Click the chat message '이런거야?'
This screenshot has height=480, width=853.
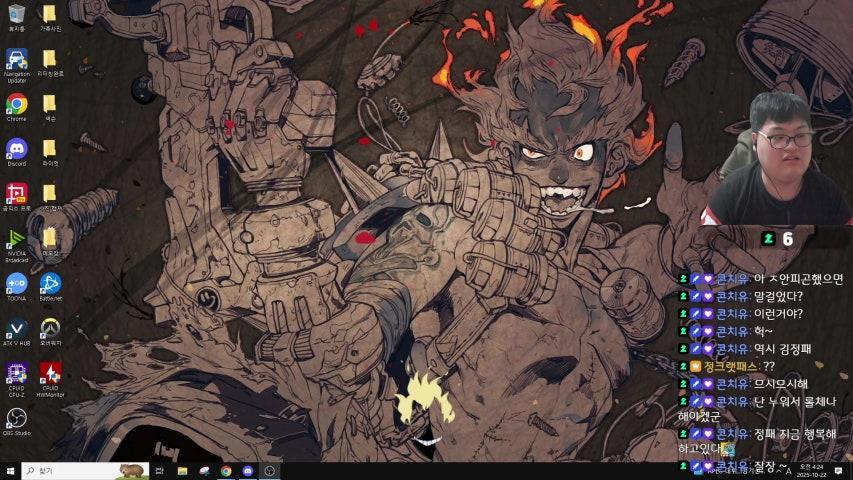point(778,314)
